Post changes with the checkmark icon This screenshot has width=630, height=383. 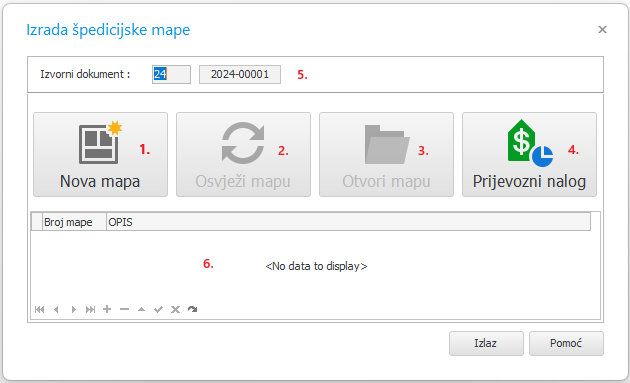tap(158, 309)
